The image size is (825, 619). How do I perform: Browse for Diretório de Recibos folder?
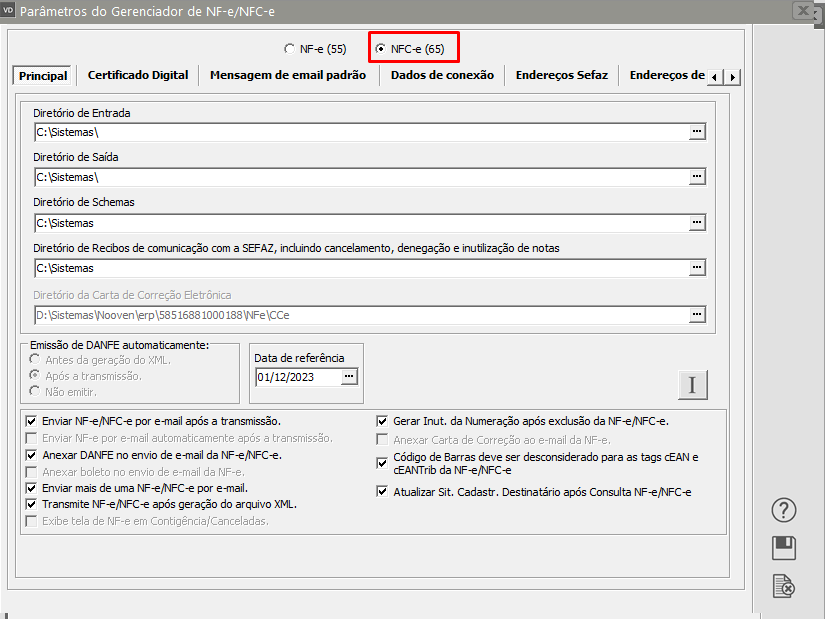[x=697, y=268]
